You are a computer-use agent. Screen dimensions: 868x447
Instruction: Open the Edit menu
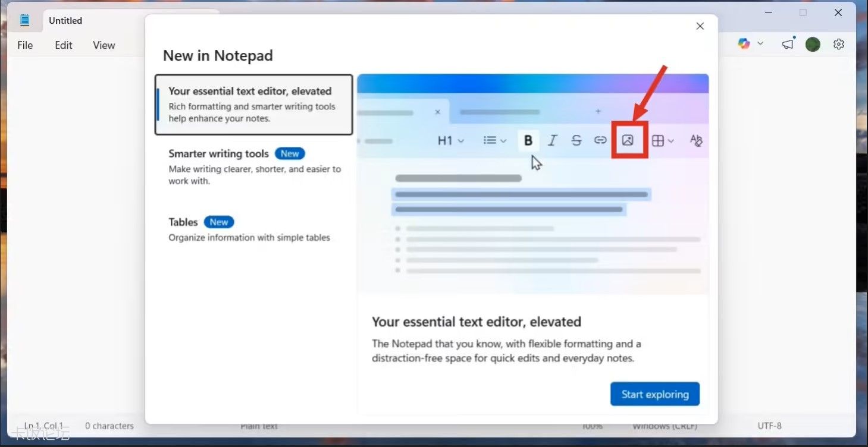(x=64, y=45)
